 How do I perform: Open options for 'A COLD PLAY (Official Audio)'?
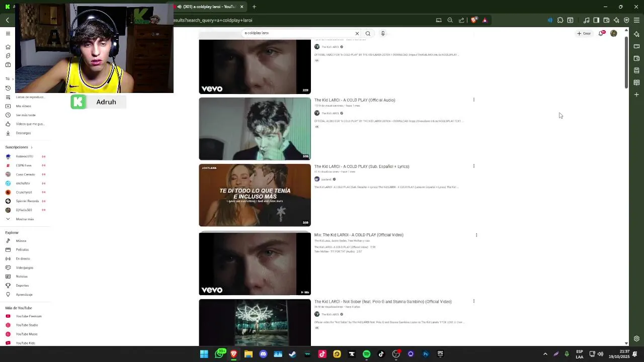click(x=473, y=100)
